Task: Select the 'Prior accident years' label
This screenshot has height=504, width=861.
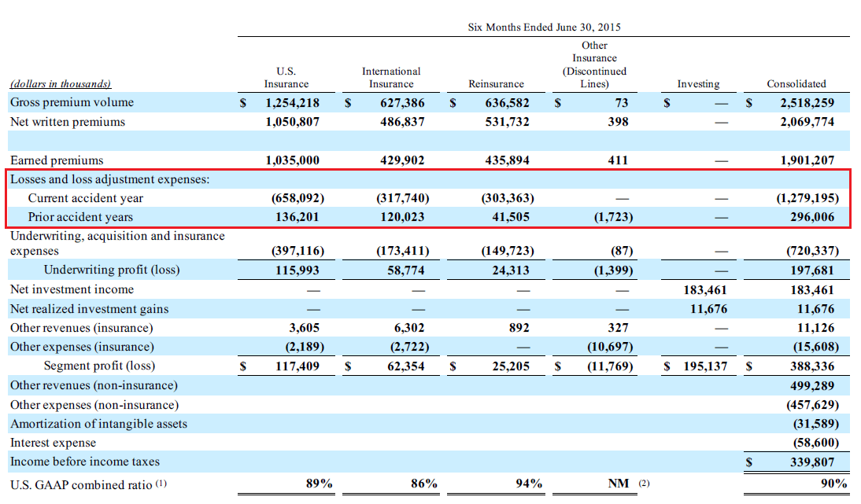Action: 81,217
